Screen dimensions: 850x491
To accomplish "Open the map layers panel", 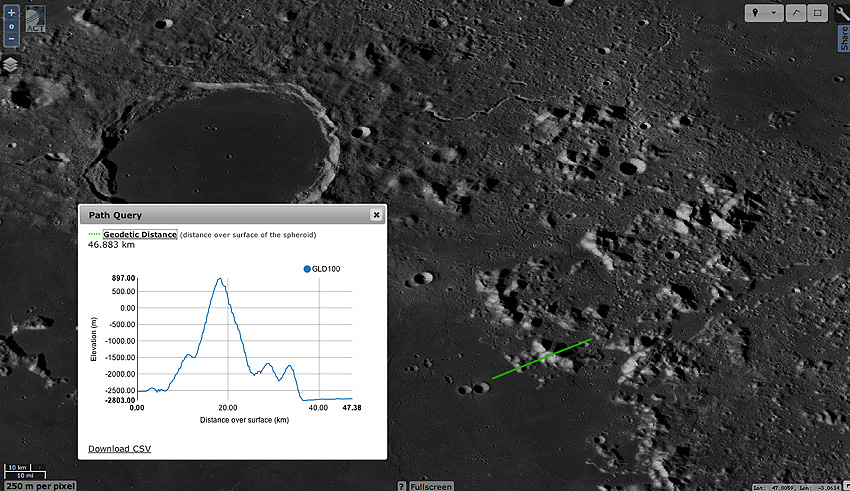I will tap(10, 66).
